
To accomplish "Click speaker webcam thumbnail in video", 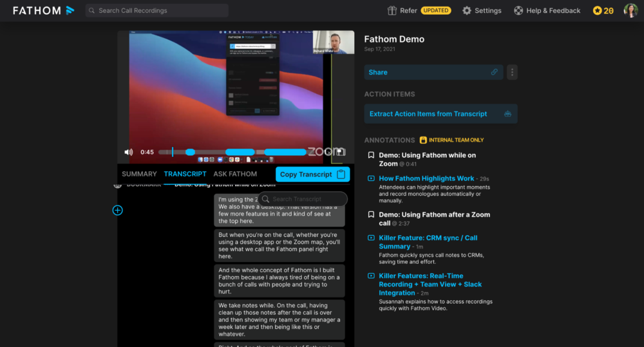I will pyautogui.click(x=334, y=42).
